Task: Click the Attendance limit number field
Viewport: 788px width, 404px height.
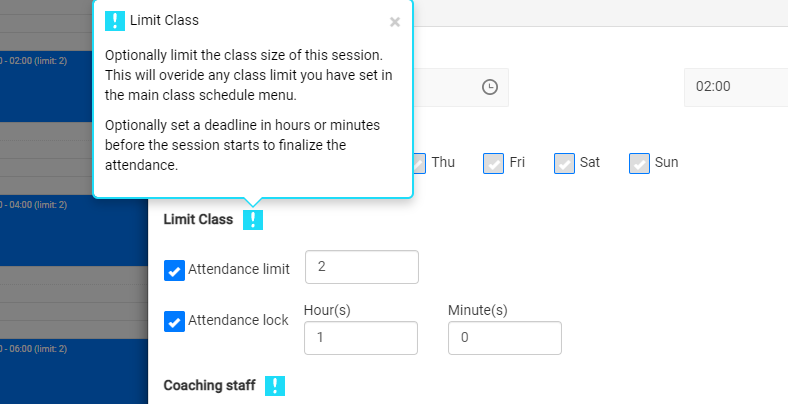Action: pyautogui.click(x=362, y=267)
